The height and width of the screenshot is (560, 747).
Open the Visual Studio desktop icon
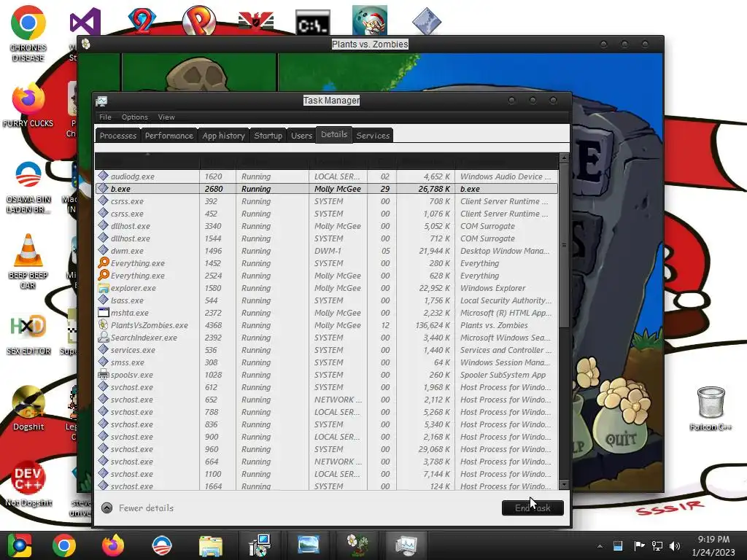pos(85,22)
